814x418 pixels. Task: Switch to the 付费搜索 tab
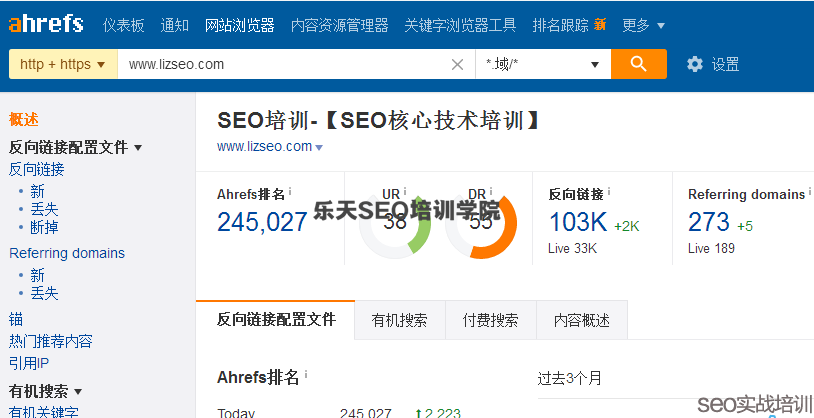[491, 320]
